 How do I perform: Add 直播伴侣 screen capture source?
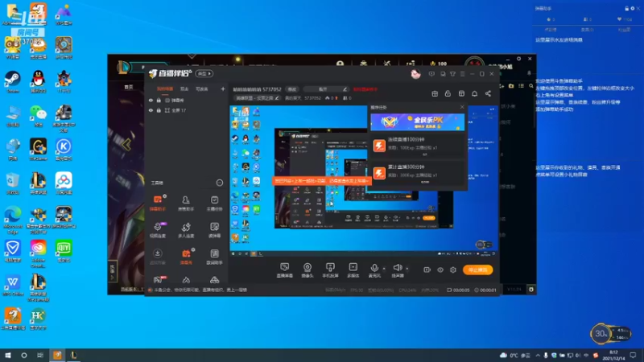pyautogui.click(x=285, y=270)
